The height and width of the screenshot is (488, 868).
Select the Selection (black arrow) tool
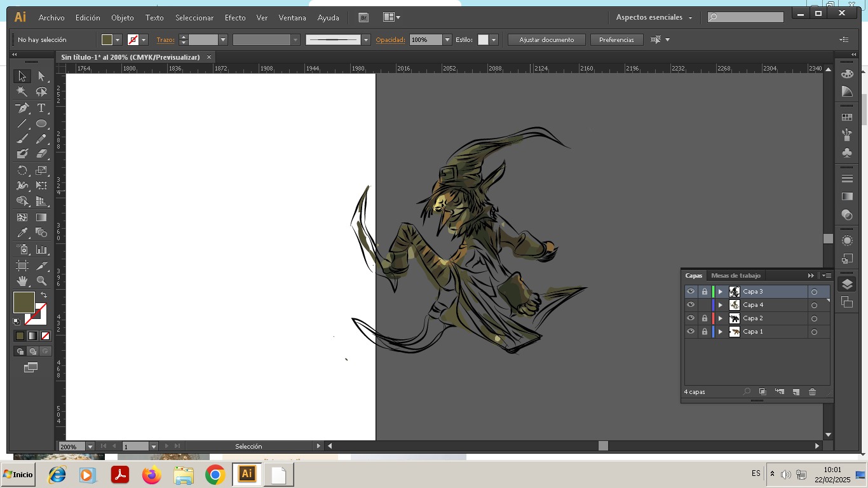tap(22, 76)
